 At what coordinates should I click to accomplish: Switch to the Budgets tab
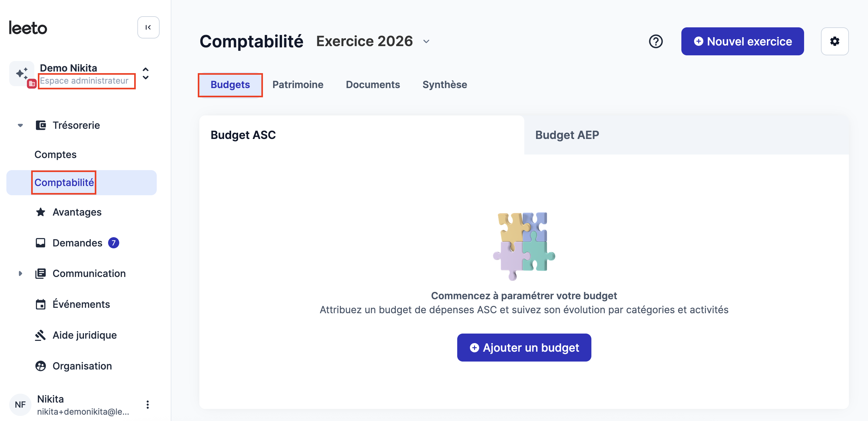(230, 85)
